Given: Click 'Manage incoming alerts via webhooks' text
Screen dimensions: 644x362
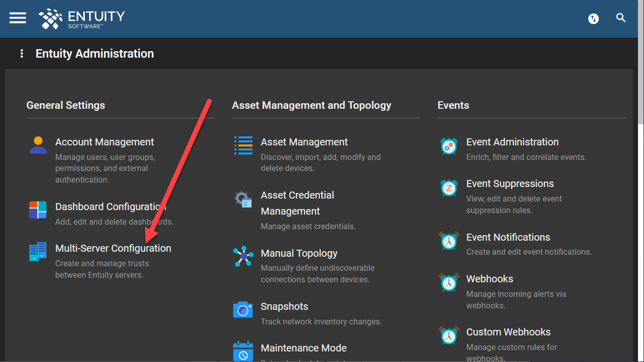Looking at the screenshot, I should pyautogui.click(x=516, y=299).
